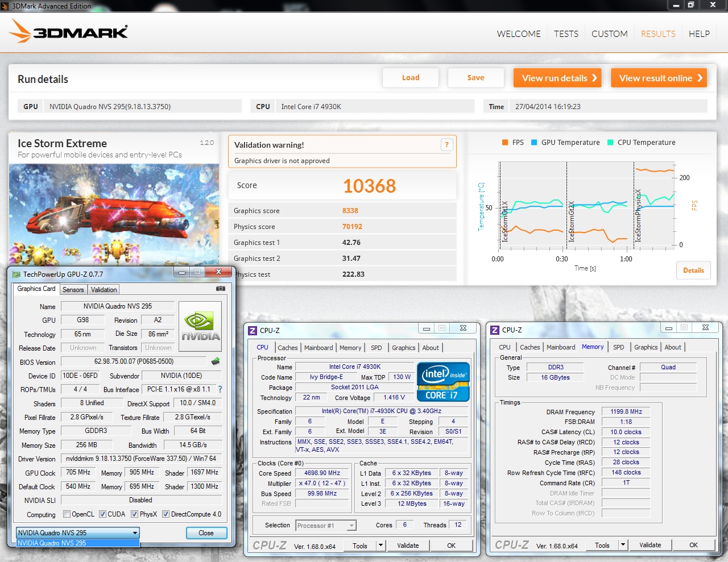Click CPU-Z Memory window title icon
728x562 pixels.
pos(495,330)
